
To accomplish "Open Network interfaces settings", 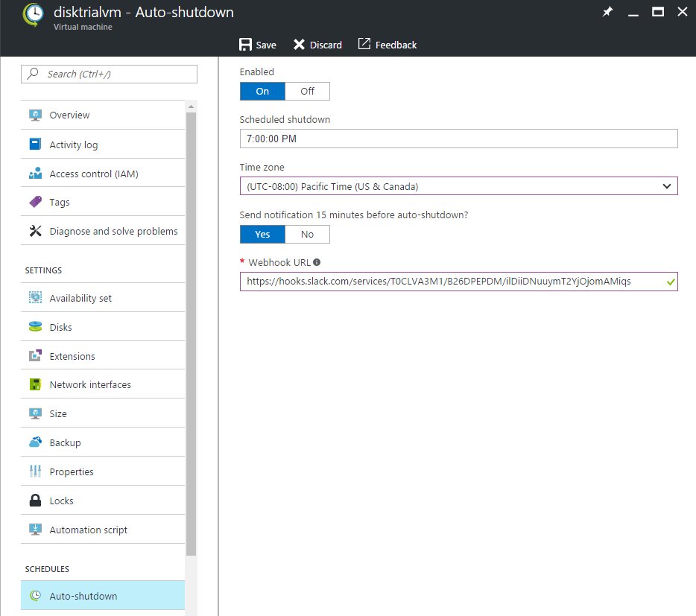I will [103, 384].
